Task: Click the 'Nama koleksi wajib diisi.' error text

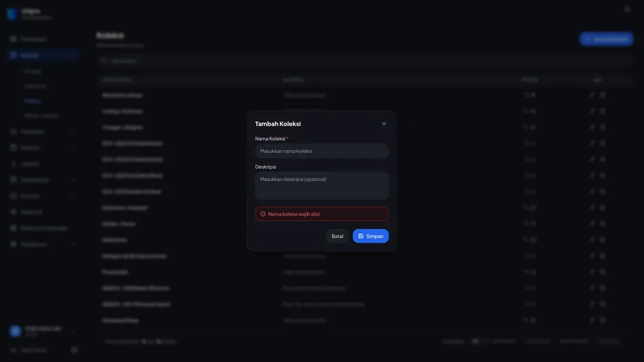Action: point(294,214)
